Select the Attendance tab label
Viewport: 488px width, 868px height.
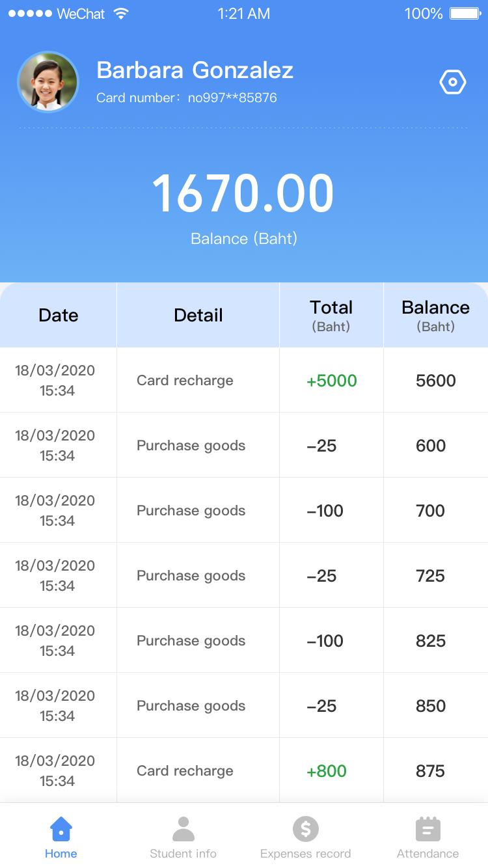coord(428,854)
